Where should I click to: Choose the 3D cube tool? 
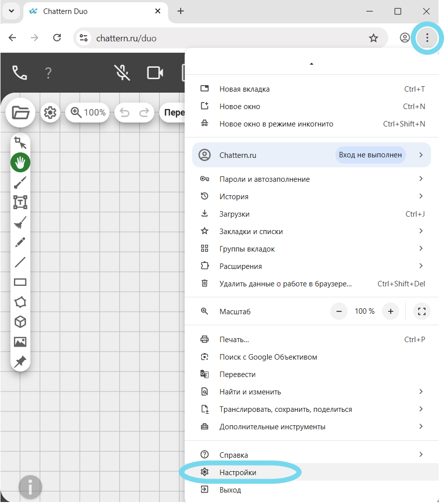tap(20, 322)
